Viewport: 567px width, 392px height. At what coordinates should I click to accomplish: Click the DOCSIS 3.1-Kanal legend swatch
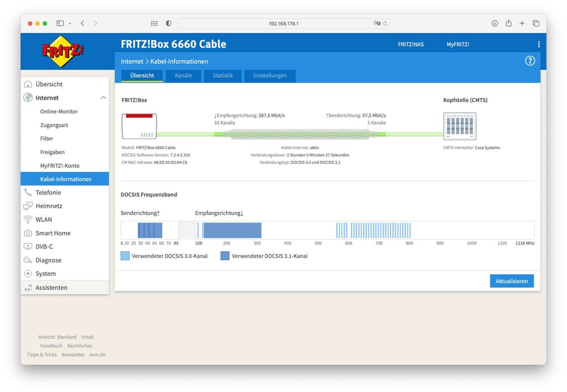point(225,256)
